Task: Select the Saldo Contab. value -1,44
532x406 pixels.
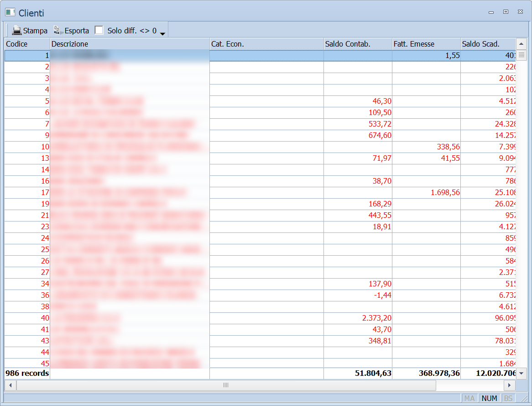Action: pyautogui.click(x=383, y=295)
